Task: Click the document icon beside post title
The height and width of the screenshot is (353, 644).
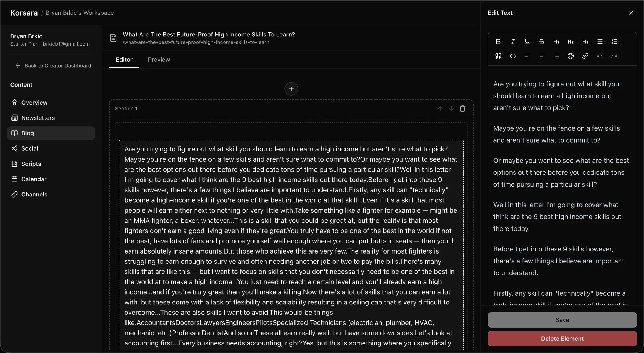Action: pyautogui.click(x=113, y=38)
